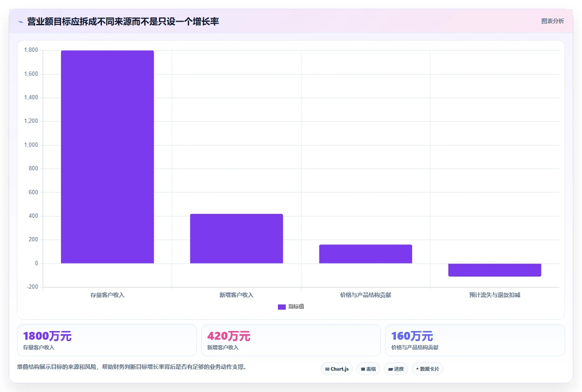582x392 pixels.
Task: Click the x-axis label 预计流失与退款扣减
Action: (x=495, y=295)
